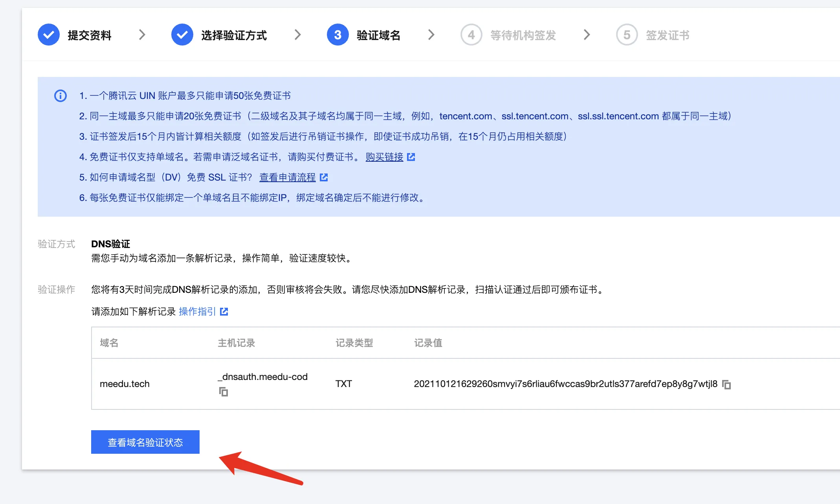The height and width of the screenshot is (504, 840).
Task: Click the long 记录值 string starting 2021101216
Action: pyautogui.click(x=566, y=384)
